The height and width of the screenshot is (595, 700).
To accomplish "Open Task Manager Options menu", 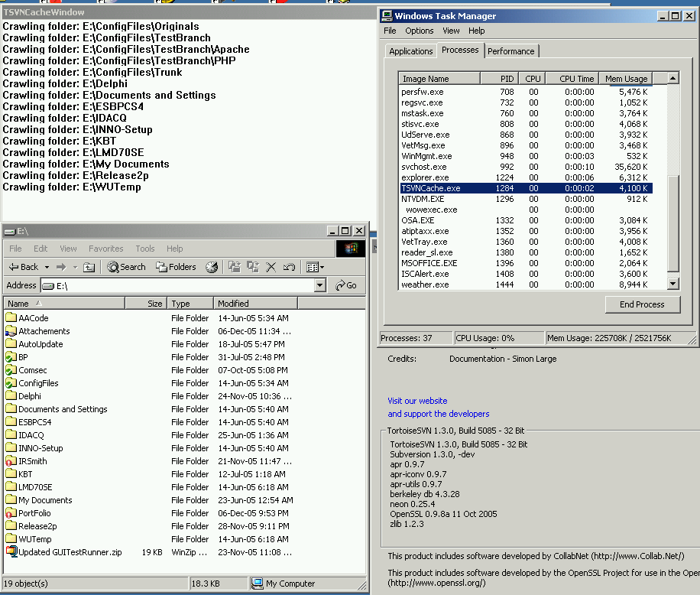I will pyautogui.click(x=420, y=31).
